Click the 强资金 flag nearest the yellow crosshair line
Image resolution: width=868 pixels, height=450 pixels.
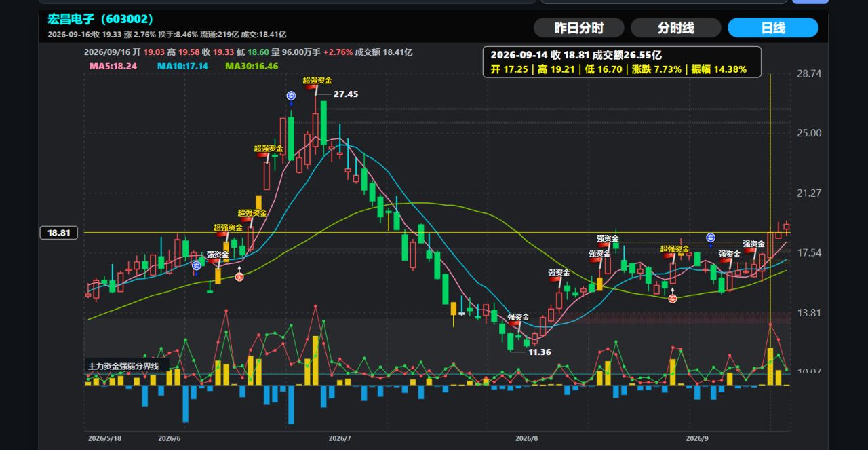coord(753,244)
